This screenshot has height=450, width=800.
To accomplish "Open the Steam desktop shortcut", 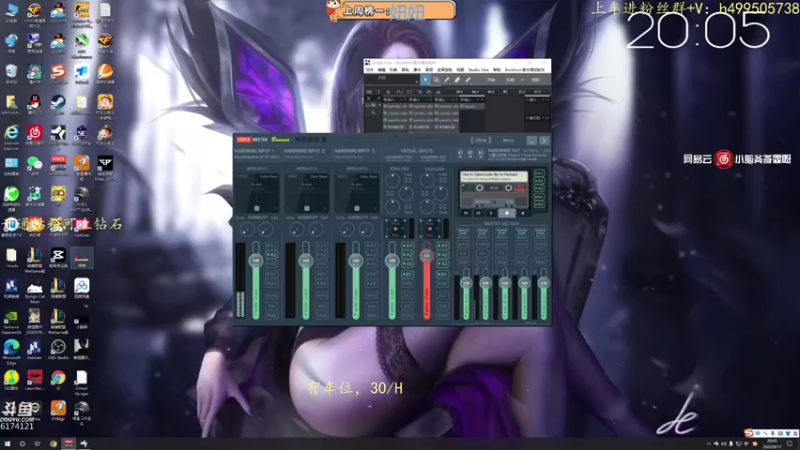I will point(58,105).
